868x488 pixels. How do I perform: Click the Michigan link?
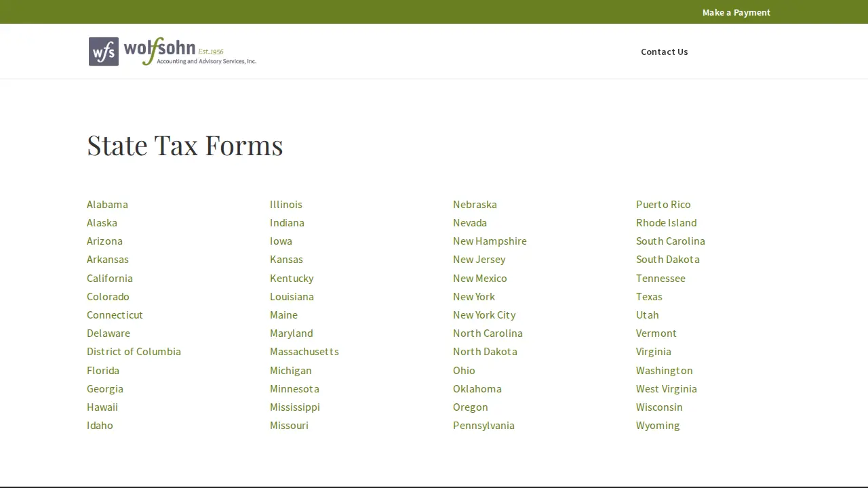[291, 370]
